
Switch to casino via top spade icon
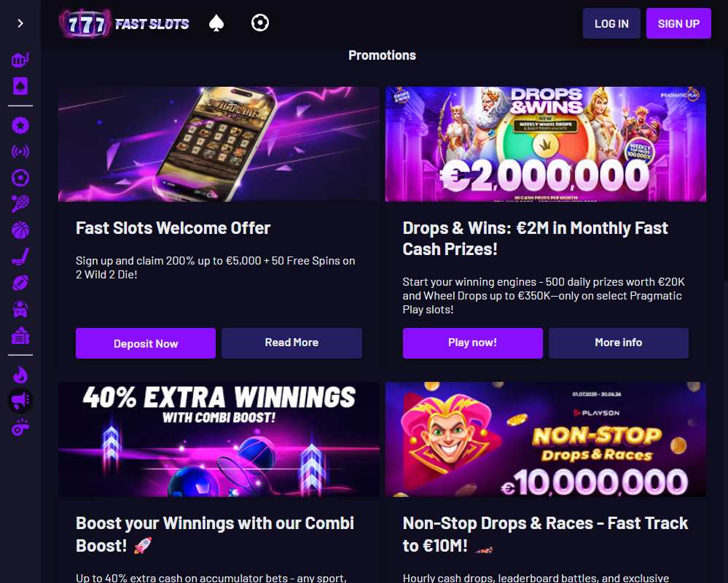[216, 23]
